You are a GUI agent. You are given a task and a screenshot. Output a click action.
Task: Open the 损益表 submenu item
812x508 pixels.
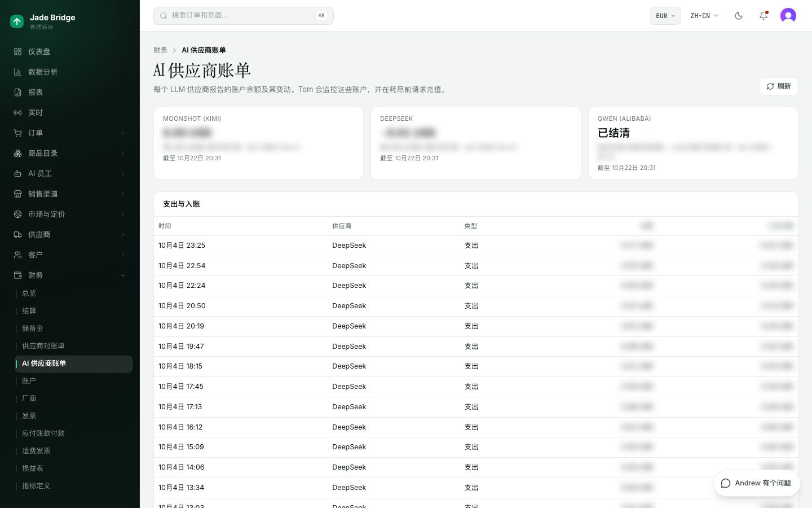[33, 468]
